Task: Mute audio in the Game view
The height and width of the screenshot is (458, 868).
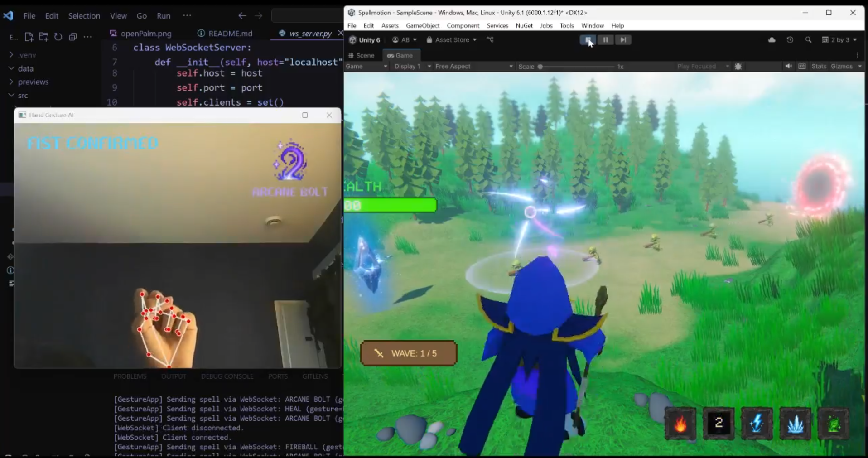Action: point(788,66)
